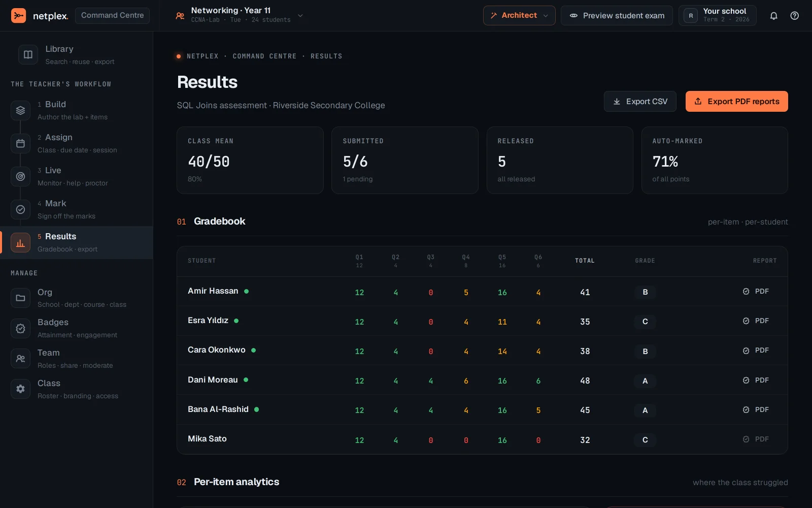Viewport: 812px width, 508px height.
Task: Click the Class gear icon
Action: [x=20, y=389]
